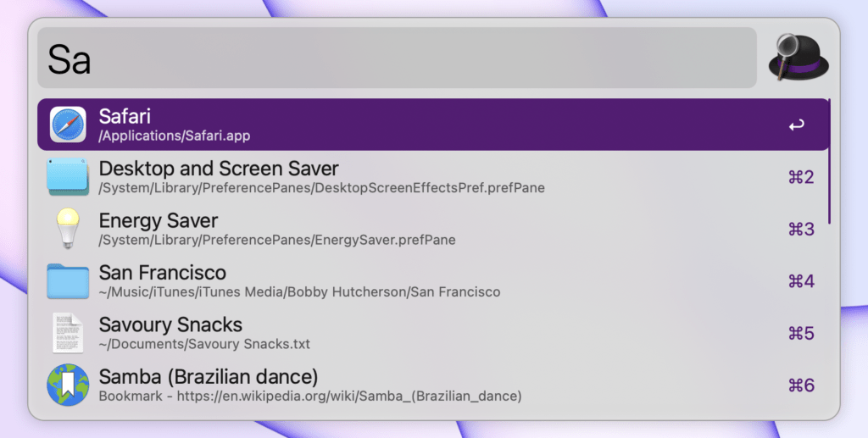Click the ⌘6 shortcut label

pos(801,385)
